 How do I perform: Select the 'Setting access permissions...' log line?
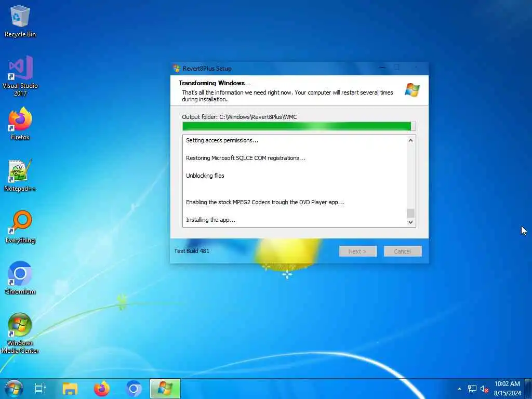pyautogui.click(x=222, y=140)
